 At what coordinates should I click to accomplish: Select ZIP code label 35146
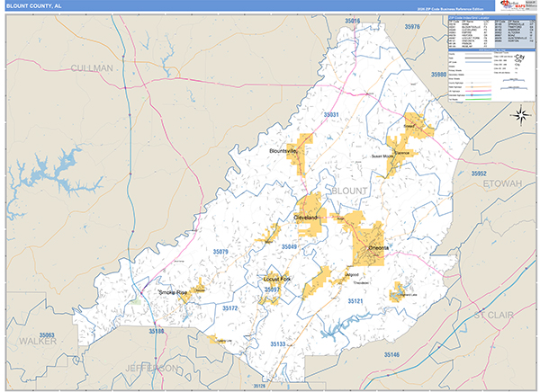(x=391, y=354)
